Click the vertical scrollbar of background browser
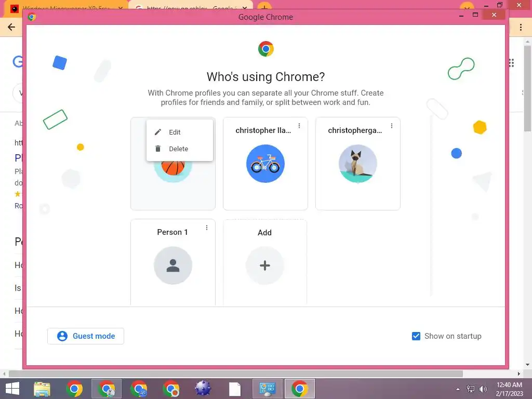This screenshot has width=532, height=399. (528, 88)
